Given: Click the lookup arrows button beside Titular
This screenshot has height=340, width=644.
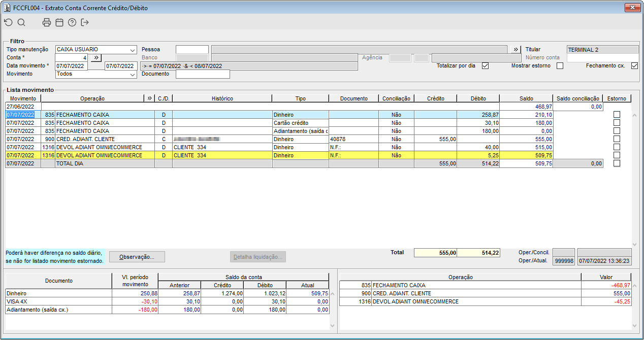Looking at the screenshot, I should coord(516,50).
